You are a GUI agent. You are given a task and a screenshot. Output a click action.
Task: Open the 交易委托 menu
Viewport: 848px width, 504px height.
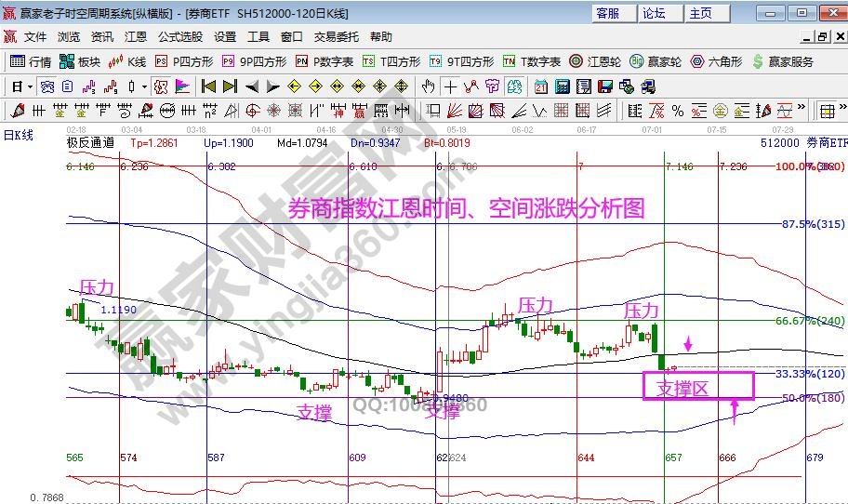point(336,37)
